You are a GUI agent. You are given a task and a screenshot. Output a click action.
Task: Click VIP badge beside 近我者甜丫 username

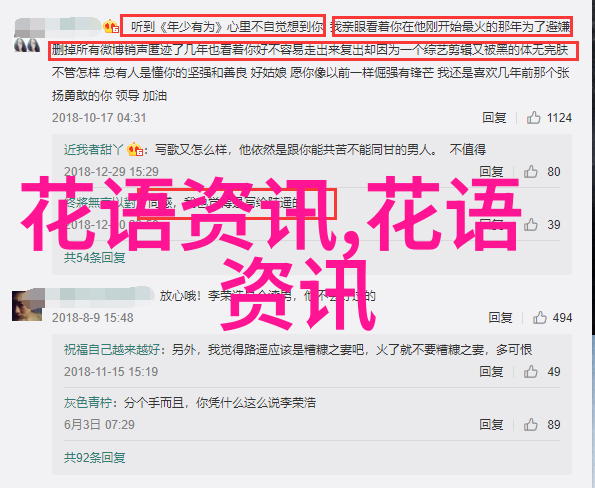(x=134, y=150)
